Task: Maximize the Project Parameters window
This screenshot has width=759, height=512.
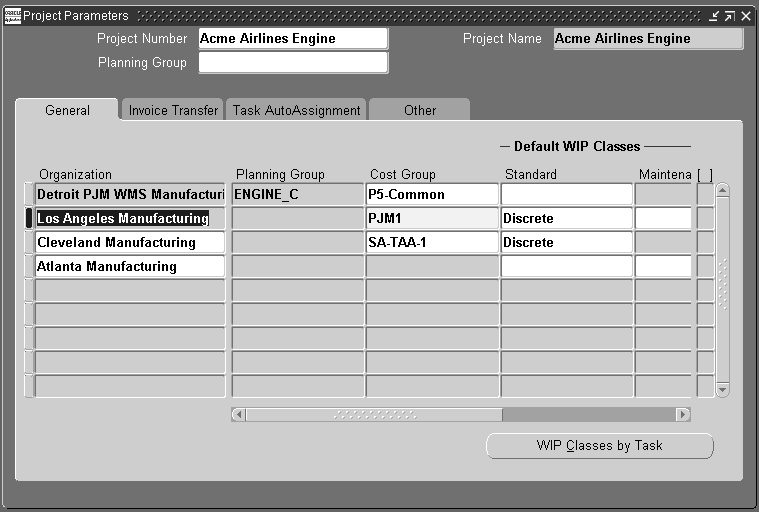Action: click(729, 16)
